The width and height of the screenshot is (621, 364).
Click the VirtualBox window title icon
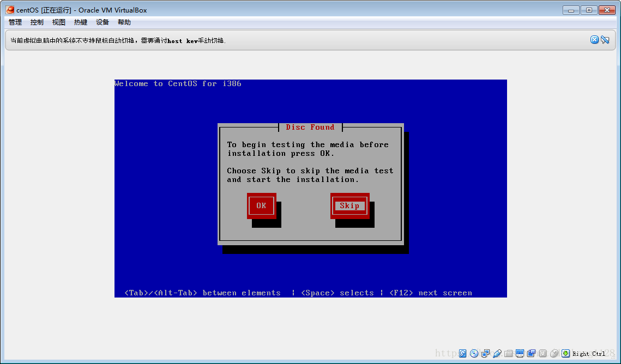10,10
